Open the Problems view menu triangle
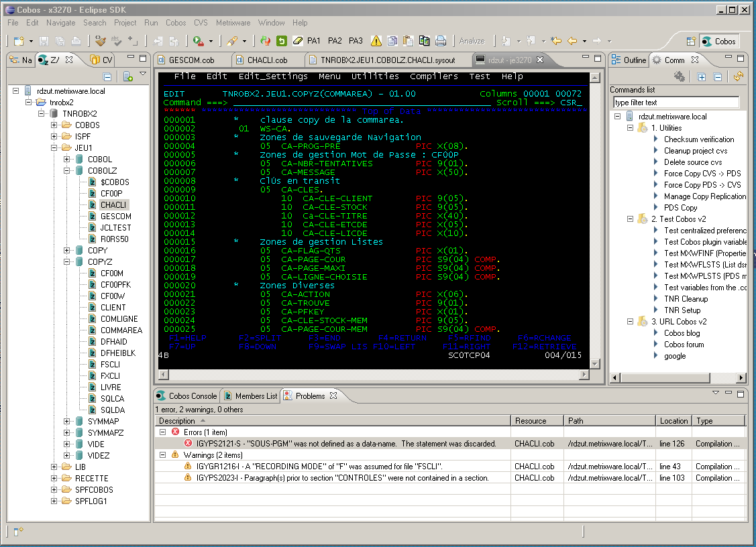This screenshot has height=547, width=756. pyautogui.click(x=716, y=393)
